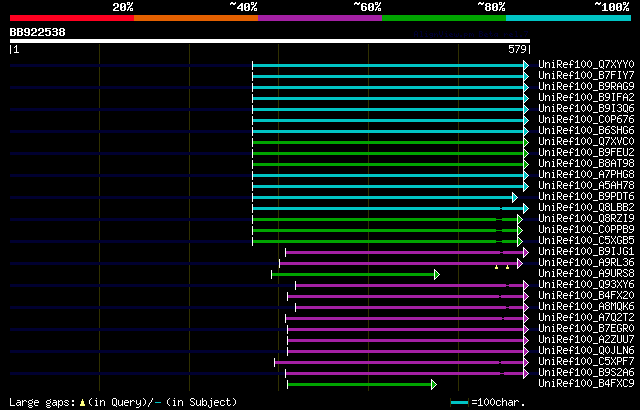Screen dimensions: 640x410
Task: Click the UniRef100_B4FX20 label
Action: 586,296
